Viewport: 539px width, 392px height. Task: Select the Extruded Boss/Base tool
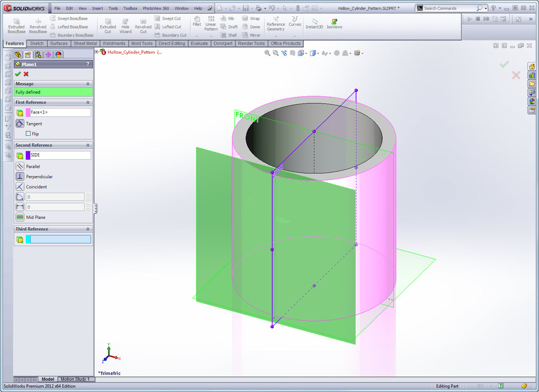pos(16,24)
